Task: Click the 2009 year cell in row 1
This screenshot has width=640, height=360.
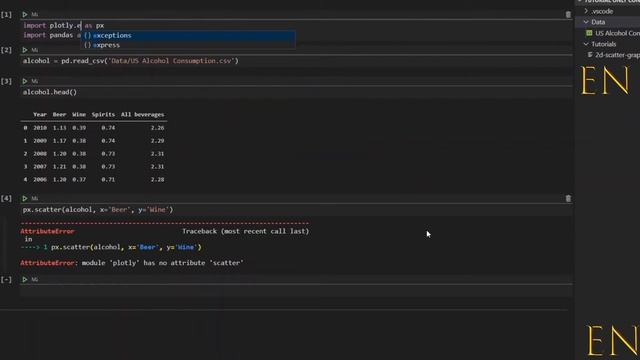Action: [40, 141]
